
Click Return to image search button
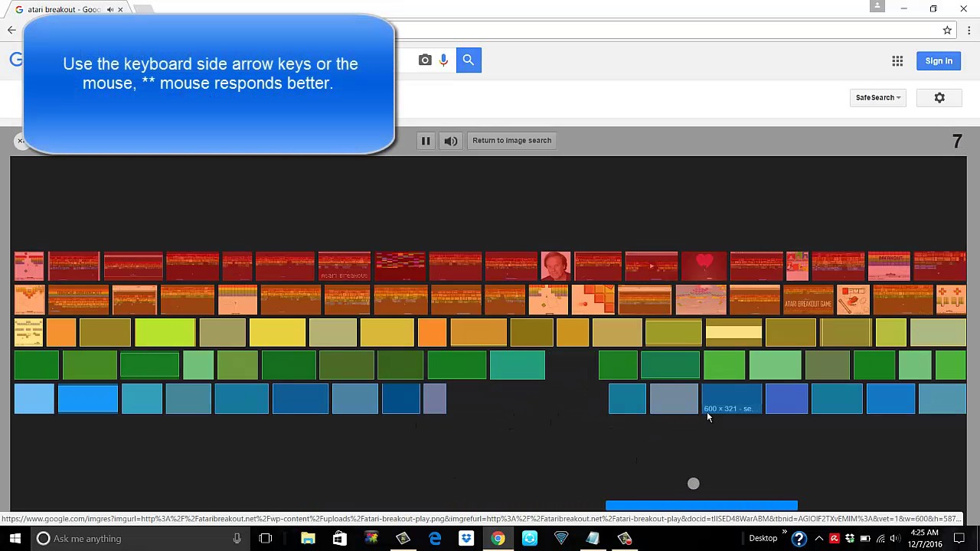click(x=511, y=141)
